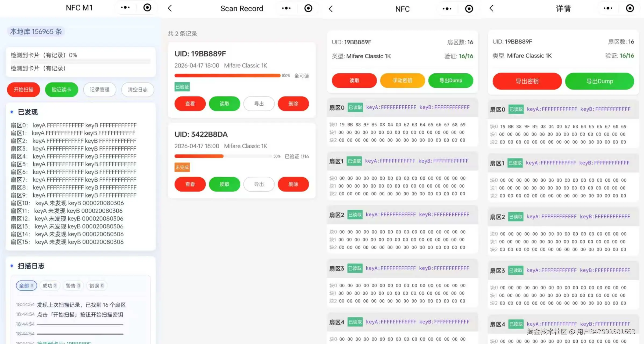
Task: Expand 扇区1 header in NFC screen
Action: pyautogui.click(x=402, y=161)
